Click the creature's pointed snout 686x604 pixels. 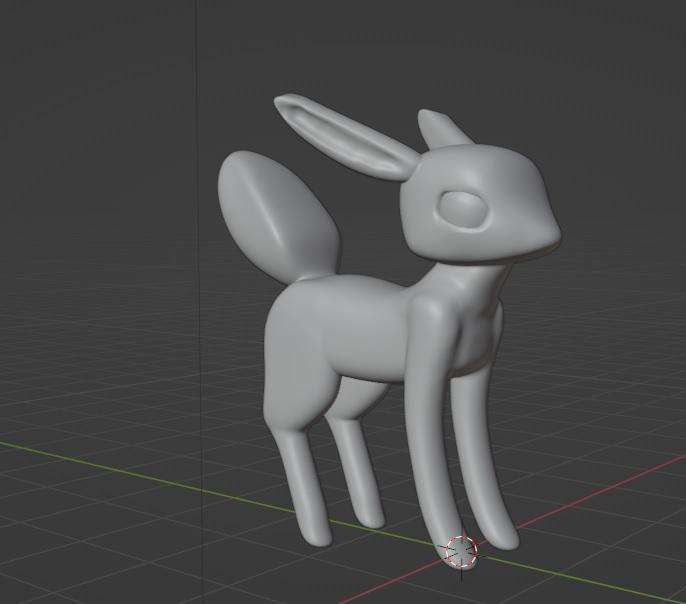(x=547, y=232)
